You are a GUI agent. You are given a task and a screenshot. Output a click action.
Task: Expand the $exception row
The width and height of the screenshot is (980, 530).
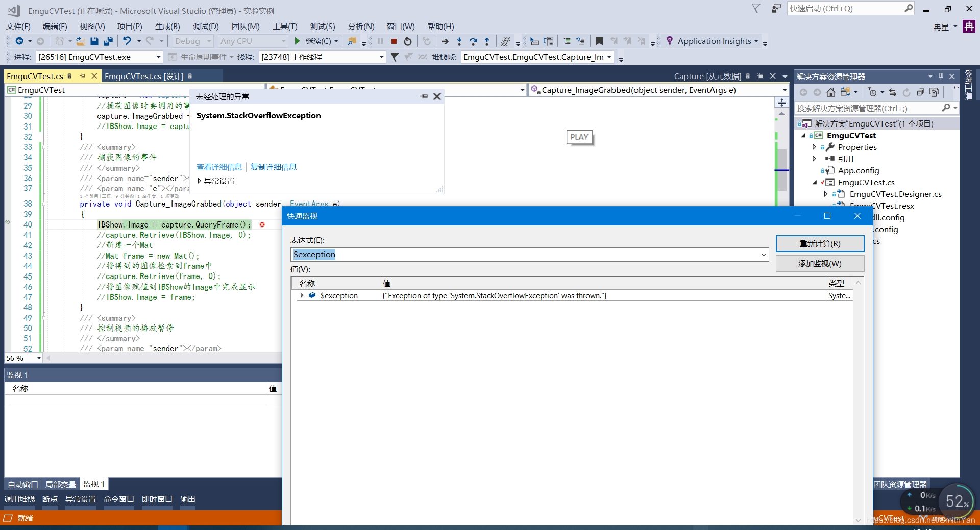(x=302, y=295)
